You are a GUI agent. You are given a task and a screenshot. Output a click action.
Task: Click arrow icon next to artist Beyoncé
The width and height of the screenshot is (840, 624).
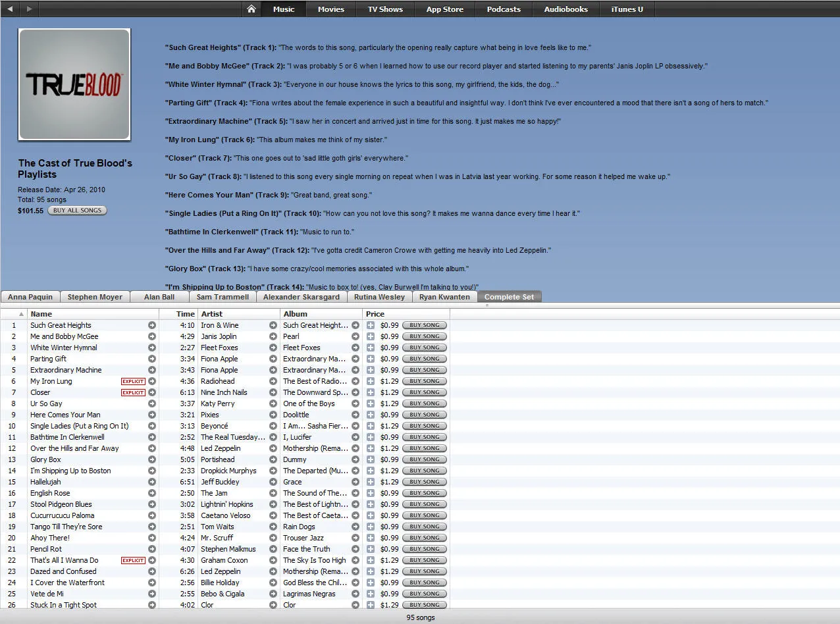point(273,426)
